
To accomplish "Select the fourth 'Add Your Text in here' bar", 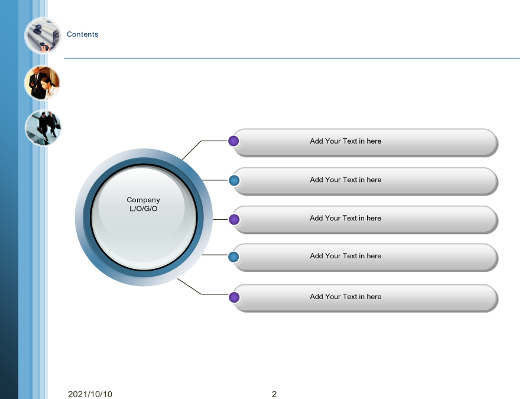I will coord(365,257).
